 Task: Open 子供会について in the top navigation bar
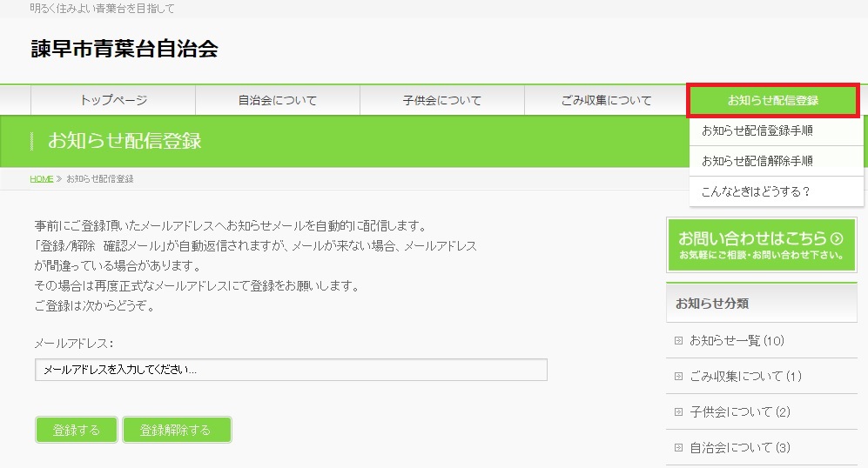[441, 100]
